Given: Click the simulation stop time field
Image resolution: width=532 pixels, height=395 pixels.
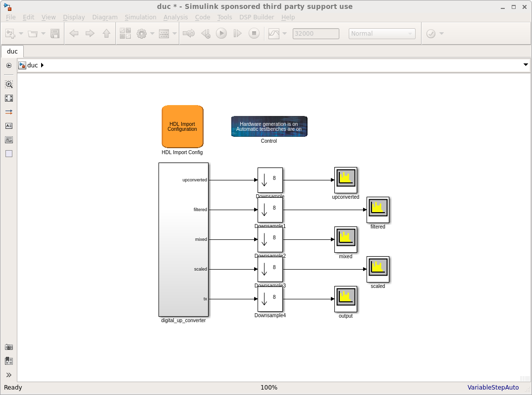Looking at the screenshot, I should click(316, 34).
